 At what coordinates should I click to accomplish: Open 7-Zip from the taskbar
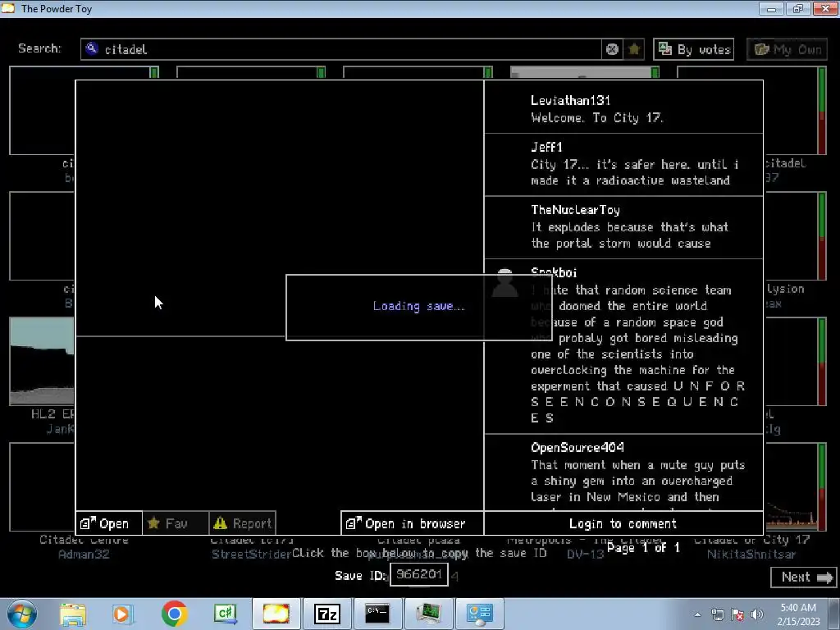tap(326, 614)
